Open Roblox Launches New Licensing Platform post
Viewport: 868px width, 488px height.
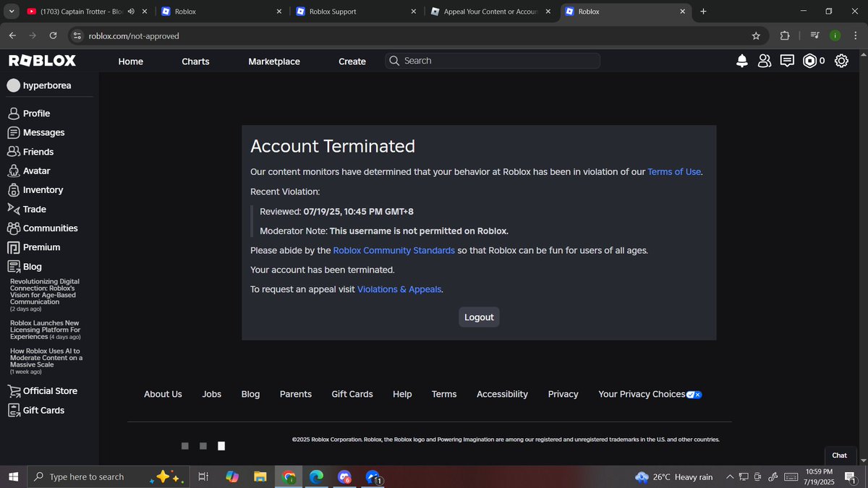pos(45,330)
